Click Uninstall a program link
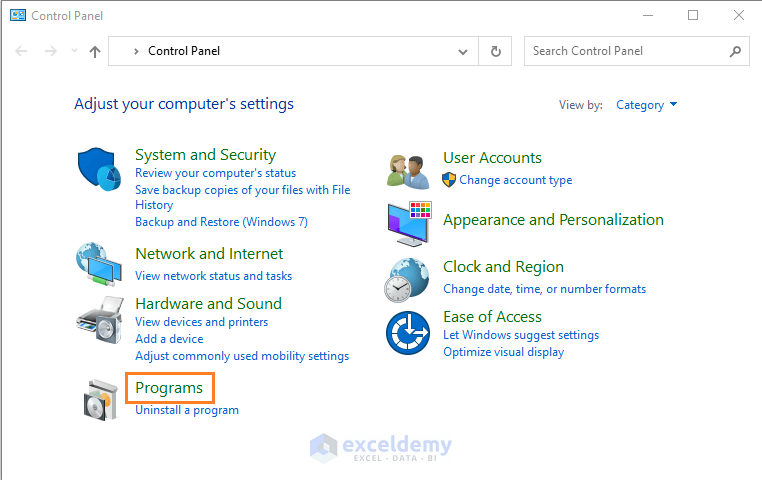Screen dimensions: 762x480 [x=187, y=410]
